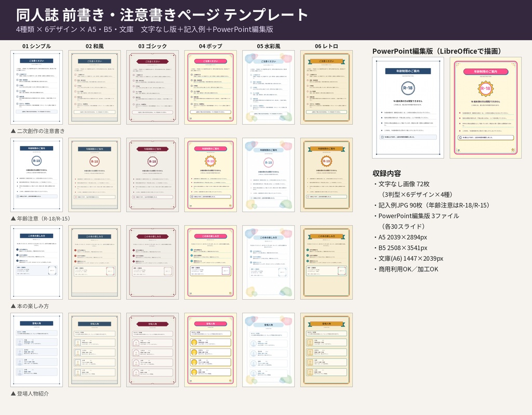Image resolution: width=532 pixels, height=415 pixels.
Task: Select the 04 ポップ 年齢注意 R-18 thumbnail
Action: [x=211, y=175]
